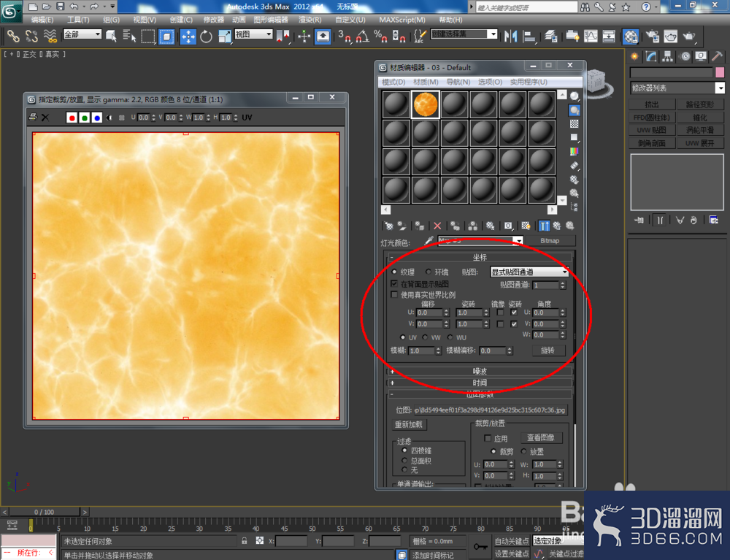
Task: Click 查看图像 button
Action: 540,437
